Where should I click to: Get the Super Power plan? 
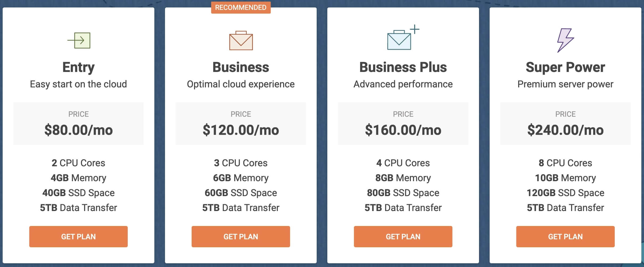coord(565,237)
